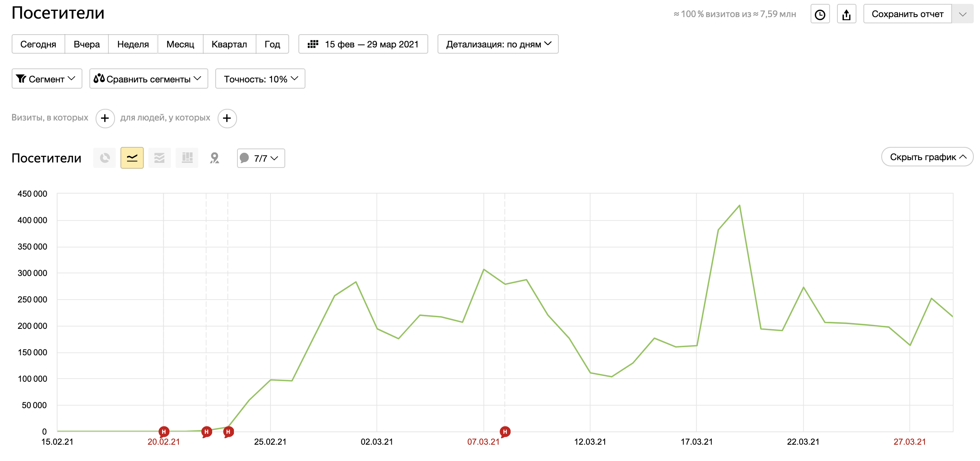Click the Посетители page heading

58,13
